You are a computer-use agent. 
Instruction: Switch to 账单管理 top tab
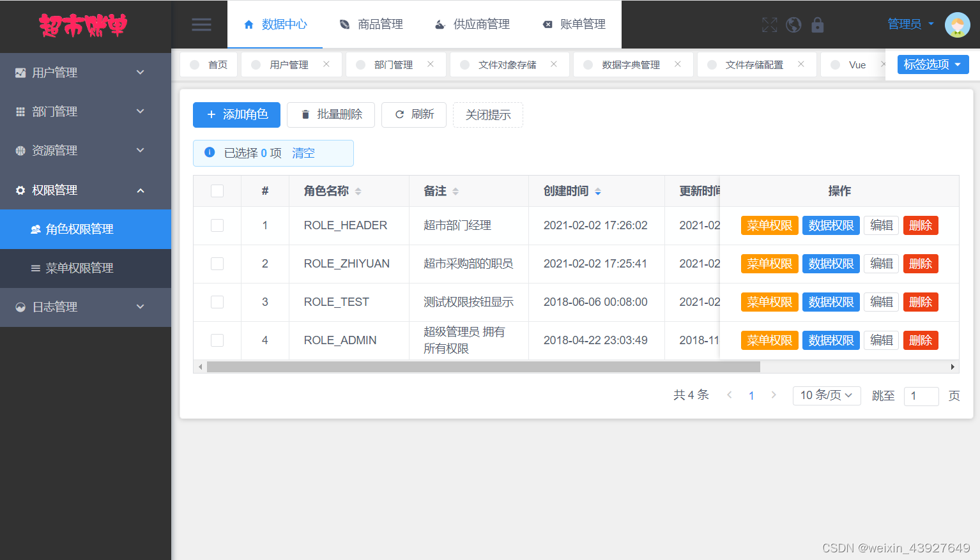click(x=574, y=24)
